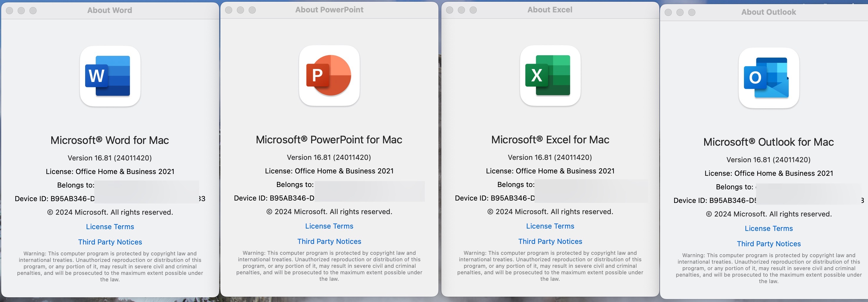
Task: Click the Outlook app icon
Action: (x=769, y=78)
